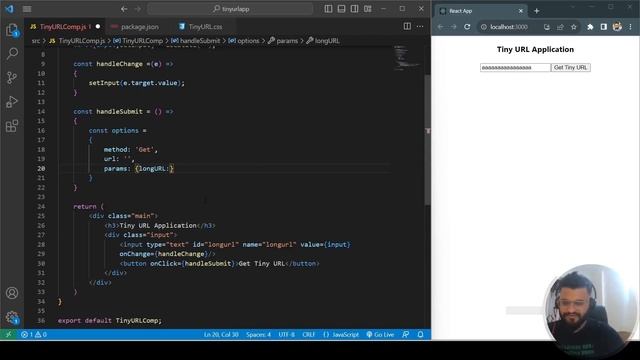Open the Extensions view
The image size is (640, 360).
pyautogui.click(x=12, y=126)
